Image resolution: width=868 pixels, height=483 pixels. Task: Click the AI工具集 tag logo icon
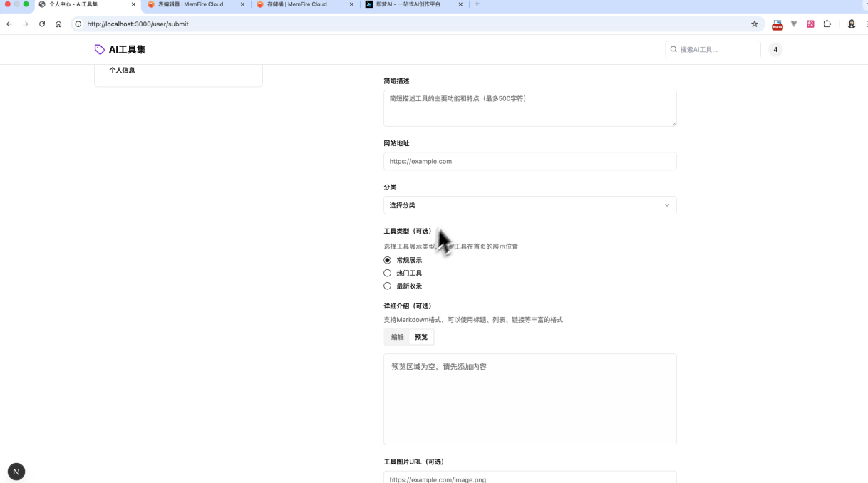pyautogui.click(x=100, y=50)
